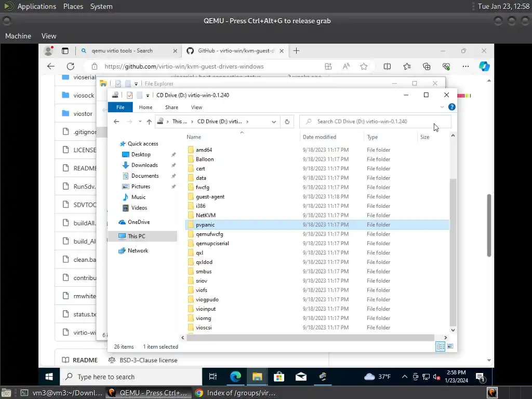
Task: Select Downloads in Quick access
Action: (144, 165)
